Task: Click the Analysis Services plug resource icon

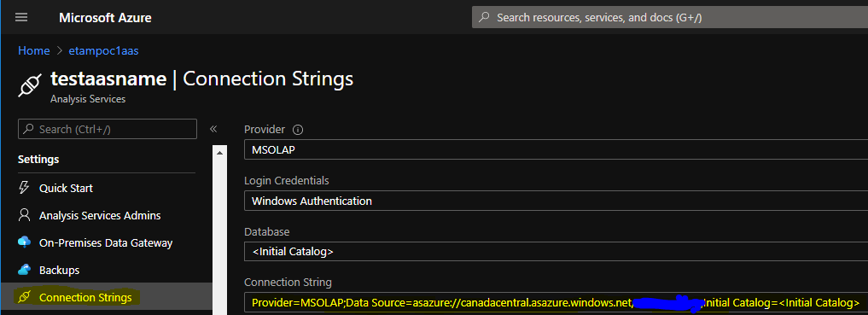Action: pos(29,86)
